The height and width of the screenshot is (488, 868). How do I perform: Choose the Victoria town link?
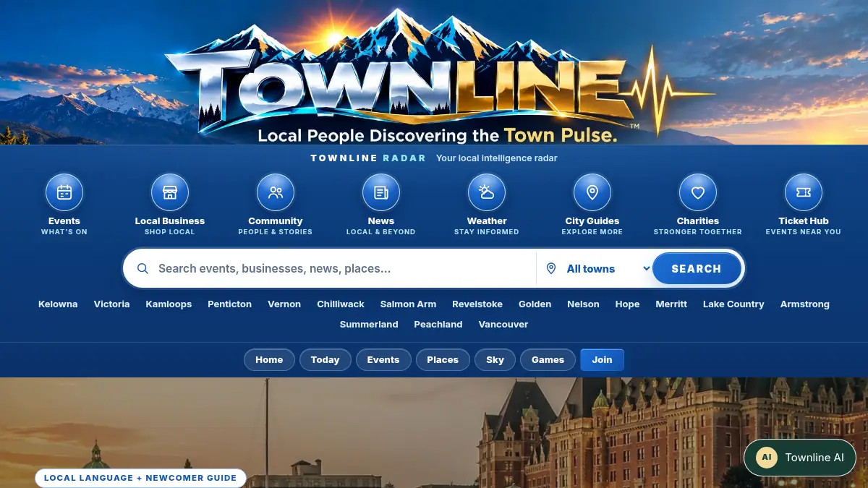tap(111, 304)
